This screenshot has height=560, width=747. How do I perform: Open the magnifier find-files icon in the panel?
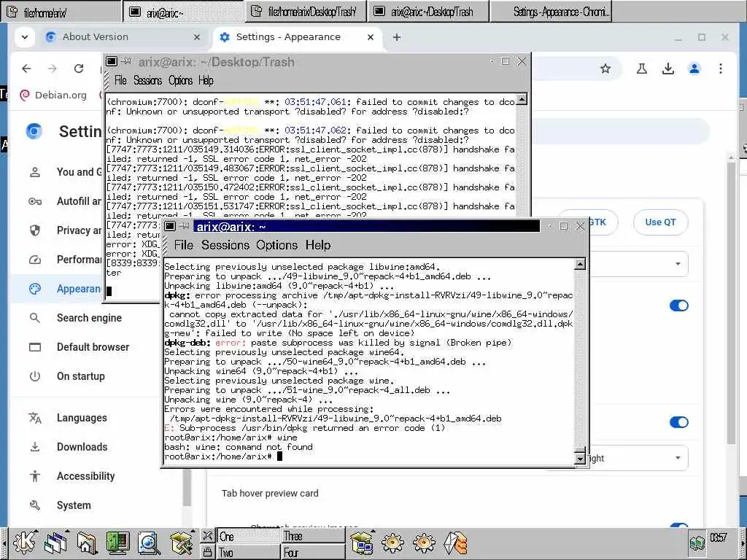[149, 542]
